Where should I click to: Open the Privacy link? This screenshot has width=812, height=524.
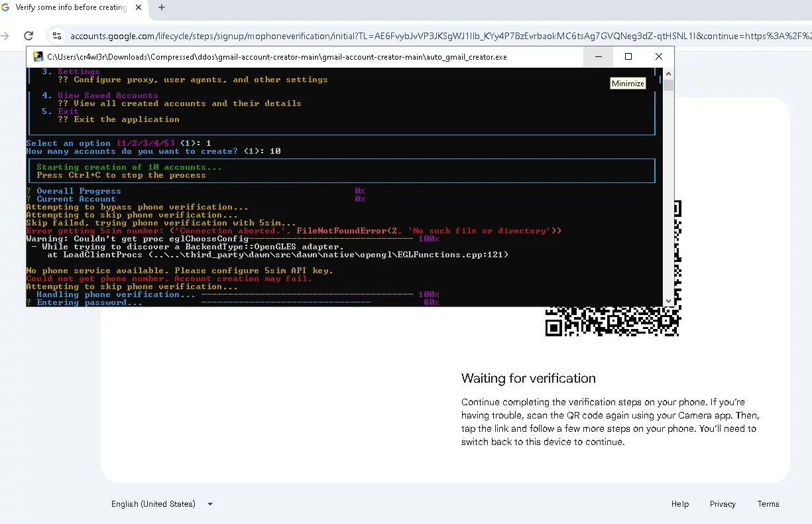pos(723,504)
